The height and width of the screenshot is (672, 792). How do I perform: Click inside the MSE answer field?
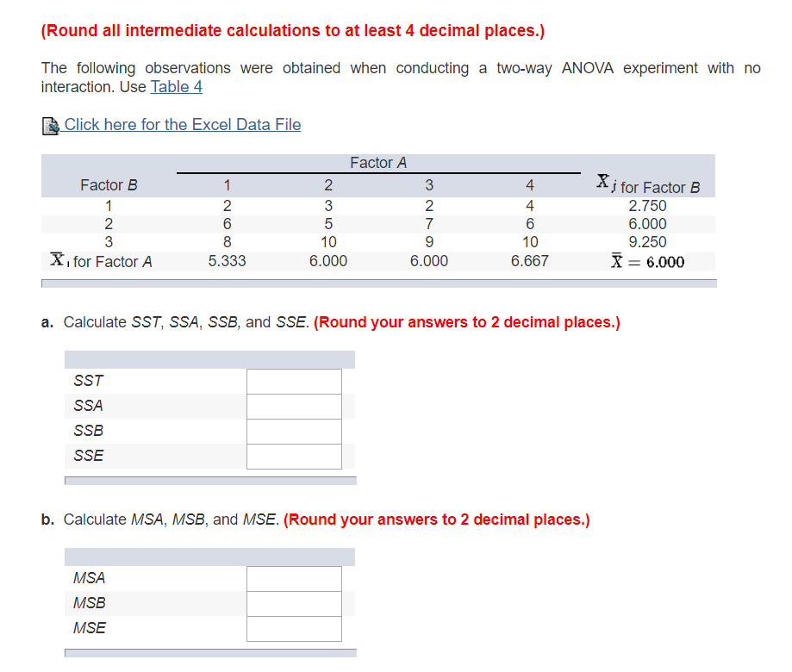[x=293, y=628]
